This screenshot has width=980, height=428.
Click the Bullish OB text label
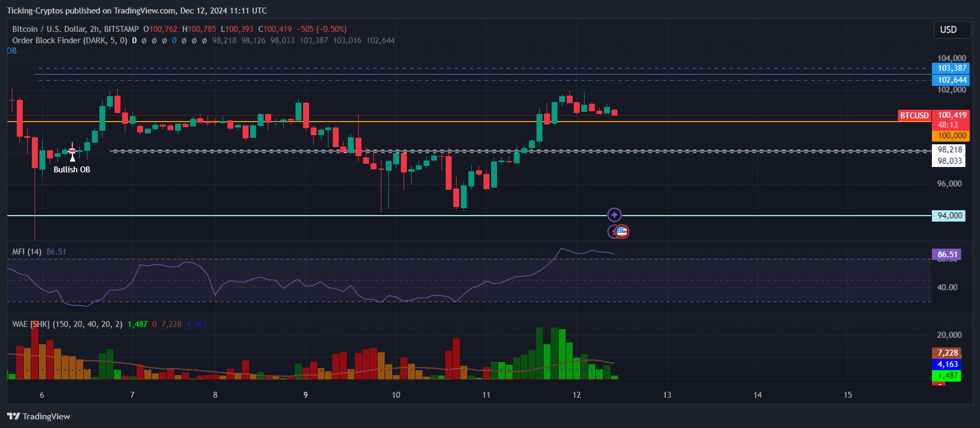(x=72, y=170)
